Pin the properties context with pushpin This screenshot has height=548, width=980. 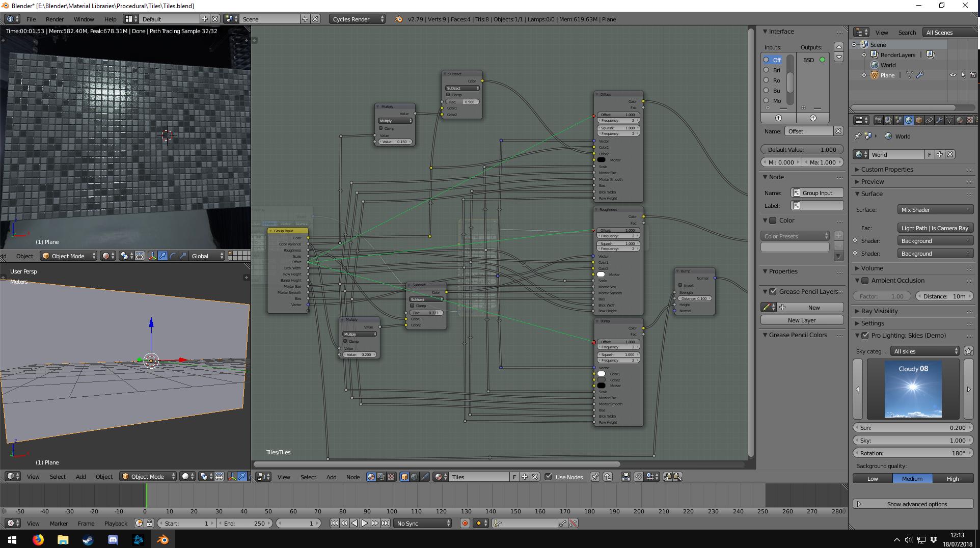[858, 136]
